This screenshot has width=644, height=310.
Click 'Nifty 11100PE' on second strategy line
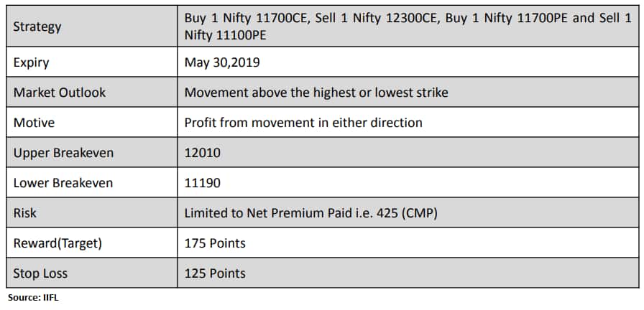(x=225, y=35)
